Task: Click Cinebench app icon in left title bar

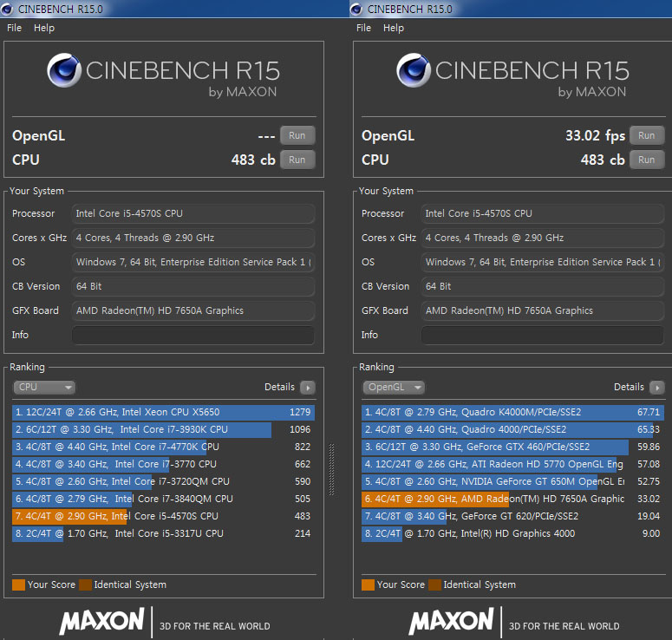Action: tap(7, 9)
